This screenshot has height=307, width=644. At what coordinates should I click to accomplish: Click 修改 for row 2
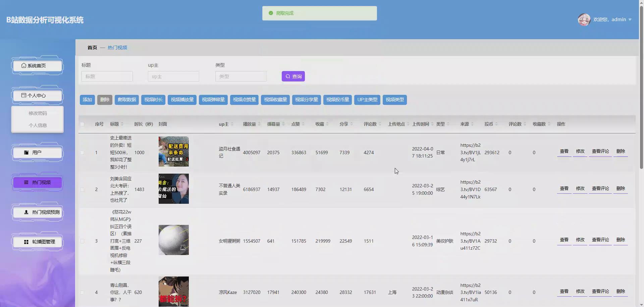(580, 189)
